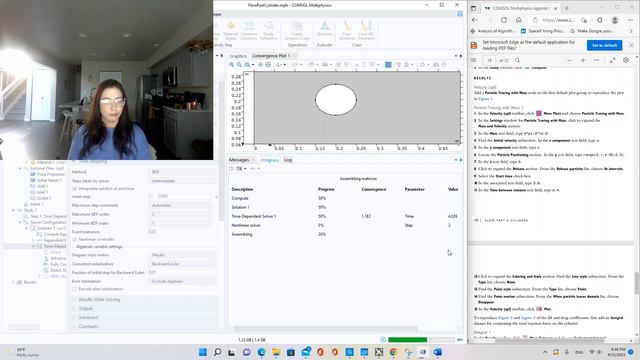The image size is (640, 360).
Task: Toggle Interpolate solution at end time checkbox
Action: point(75,189)
